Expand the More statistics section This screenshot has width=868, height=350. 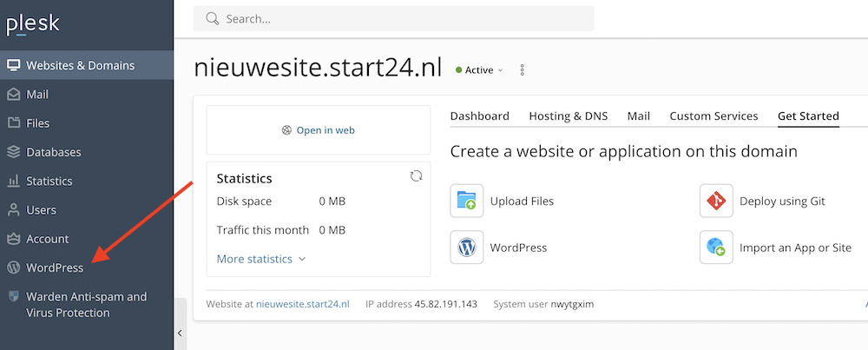pyautogui.click(x=260, y=259)
